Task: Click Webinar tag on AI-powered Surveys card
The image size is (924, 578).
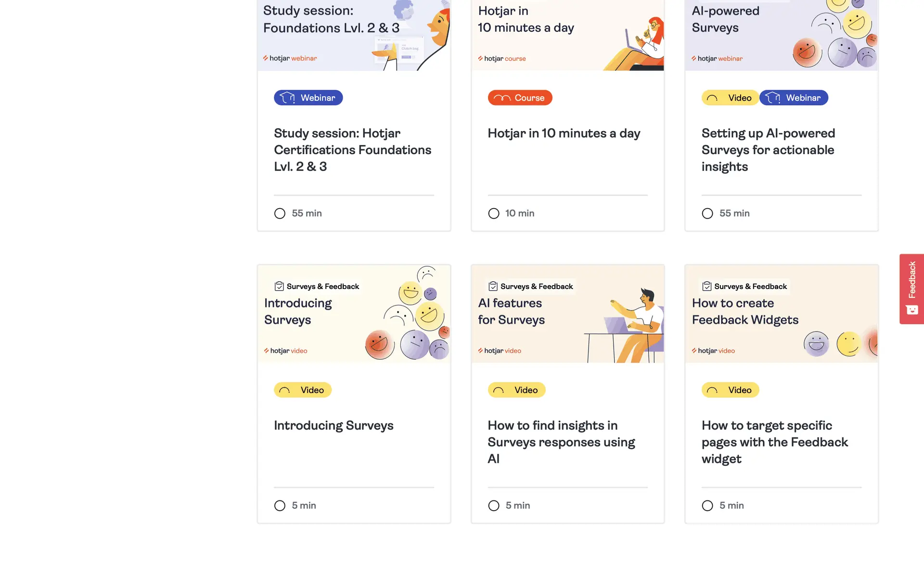Action: tap(794, 98)
